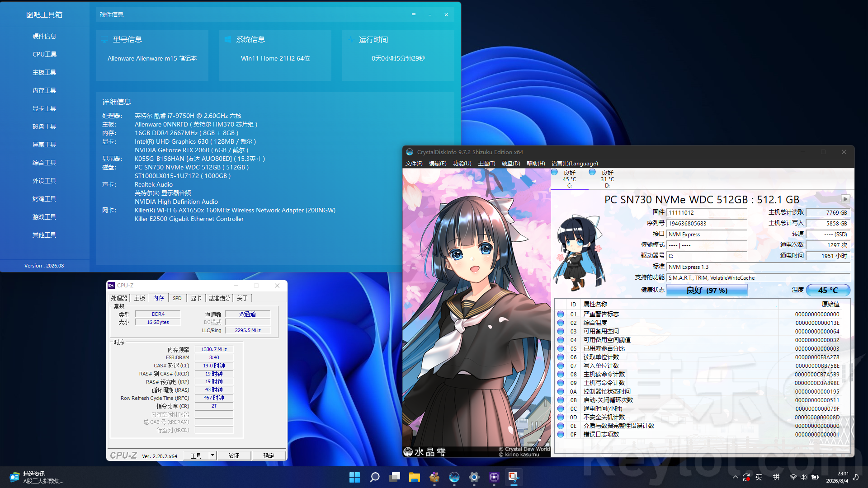Click the 工具 button in CPU-Z
This screenshot has height=488, width=868.
196,455
